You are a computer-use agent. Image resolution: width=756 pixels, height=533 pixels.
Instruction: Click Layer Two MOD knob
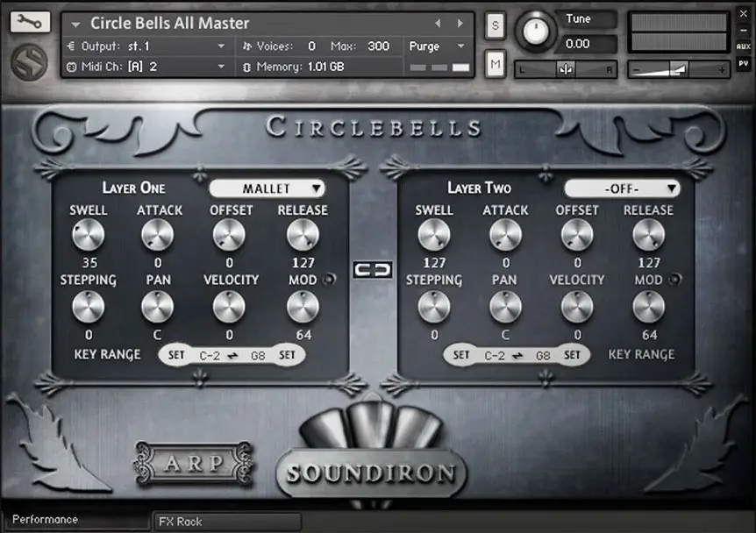click(648, 307)
